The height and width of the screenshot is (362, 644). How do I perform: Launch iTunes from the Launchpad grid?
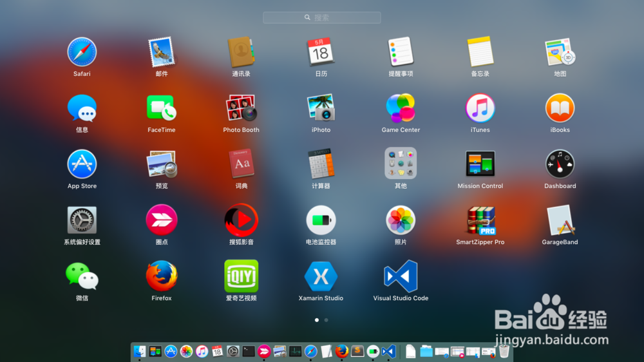[480, 108]
